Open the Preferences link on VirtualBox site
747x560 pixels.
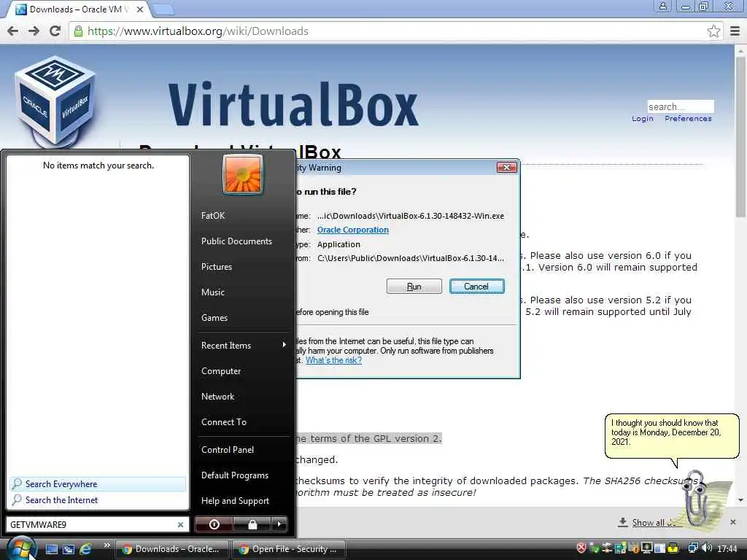[688, 119]
